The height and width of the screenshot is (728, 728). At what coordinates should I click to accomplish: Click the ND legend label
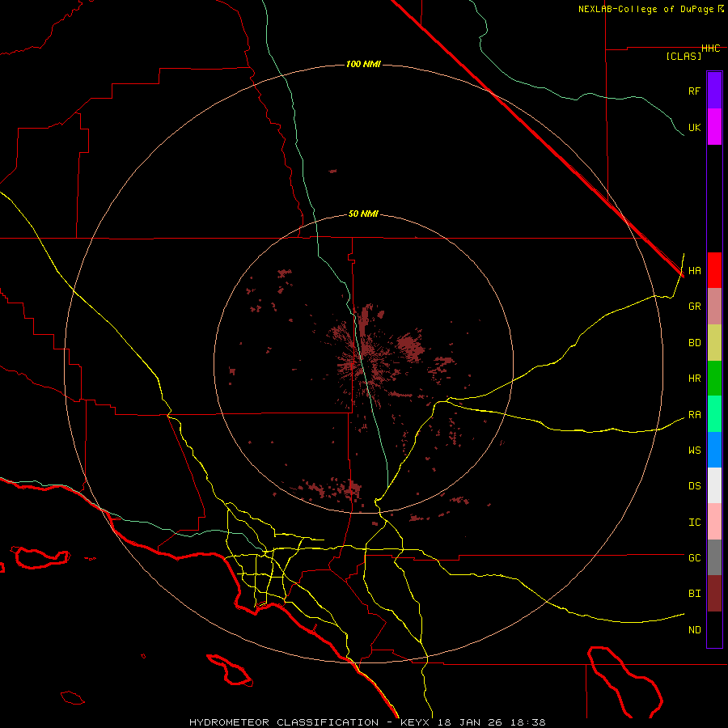point(694,630)
